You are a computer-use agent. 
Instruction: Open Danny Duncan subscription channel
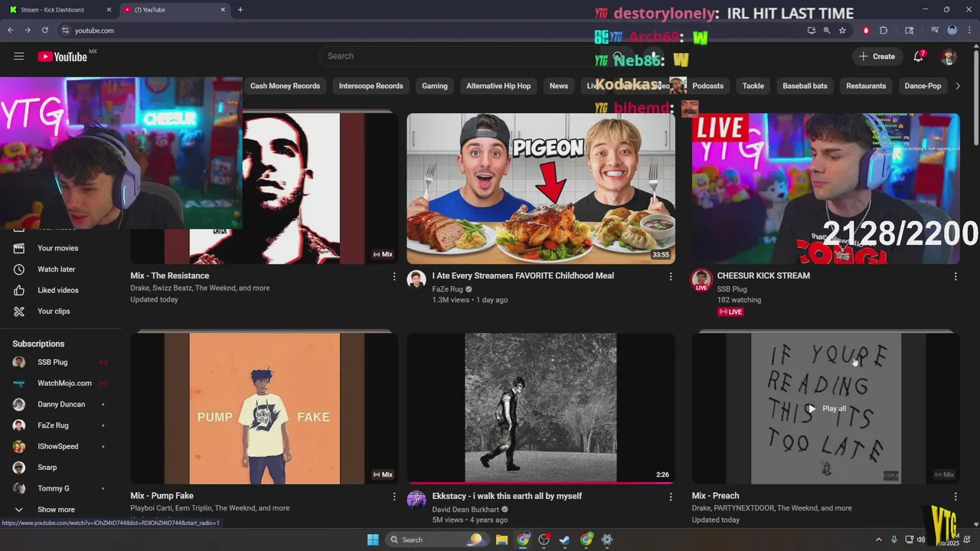pos(61,404)
